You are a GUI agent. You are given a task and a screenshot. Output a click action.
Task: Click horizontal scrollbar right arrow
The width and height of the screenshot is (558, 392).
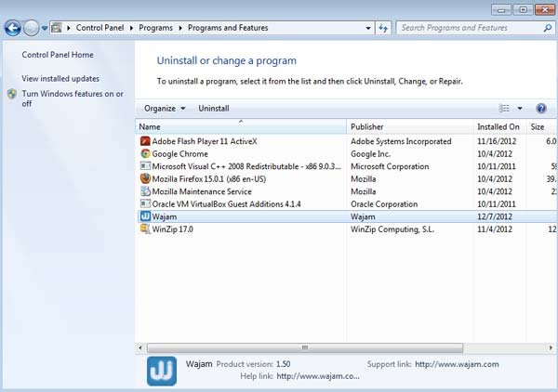[x=551, y=347]
